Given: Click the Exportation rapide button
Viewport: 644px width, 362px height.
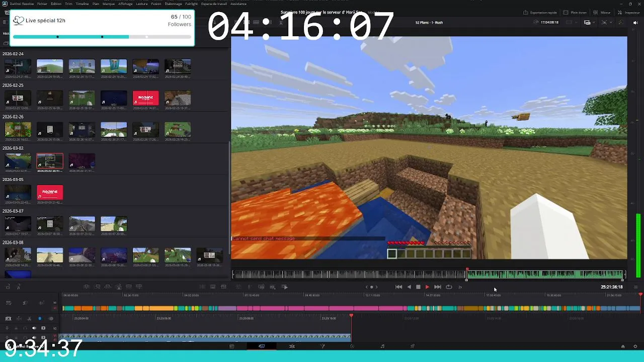Looking at the screenshot, I should 539,13.
